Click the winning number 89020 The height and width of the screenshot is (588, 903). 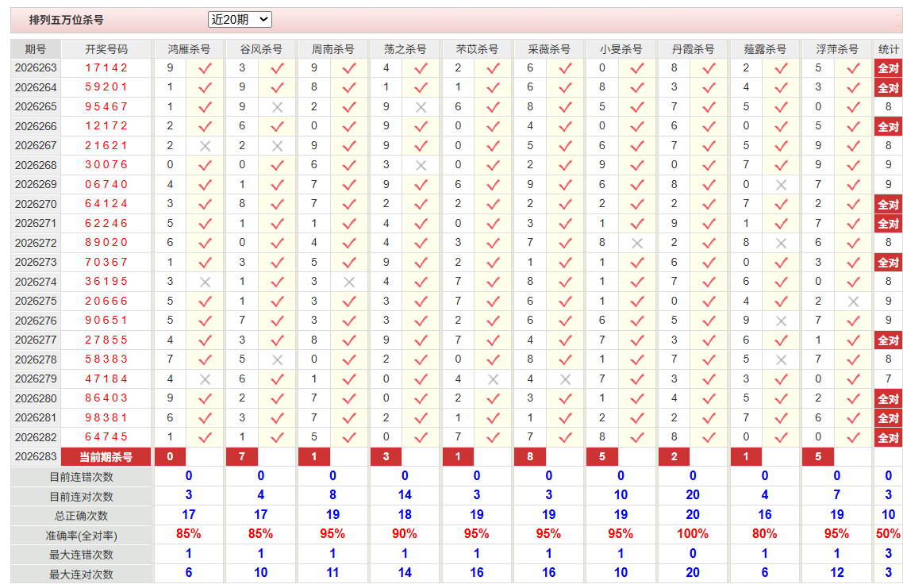(x=106, y=243)
